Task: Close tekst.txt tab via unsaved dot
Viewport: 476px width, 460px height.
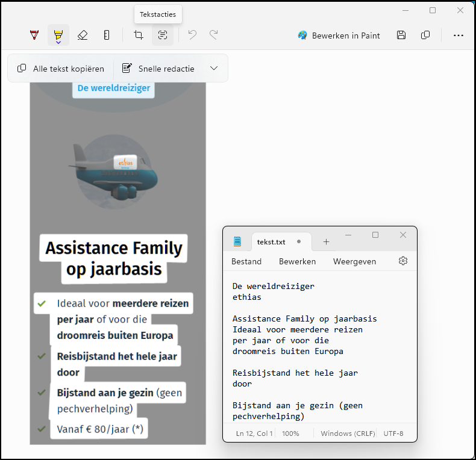Action: pos(299,241)
